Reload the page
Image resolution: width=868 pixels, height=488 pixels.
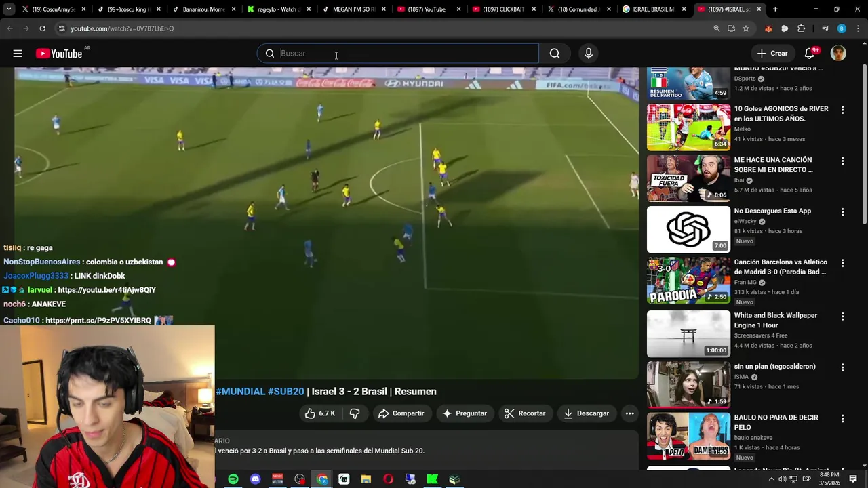pyautogui.click(x=42, y=28)
